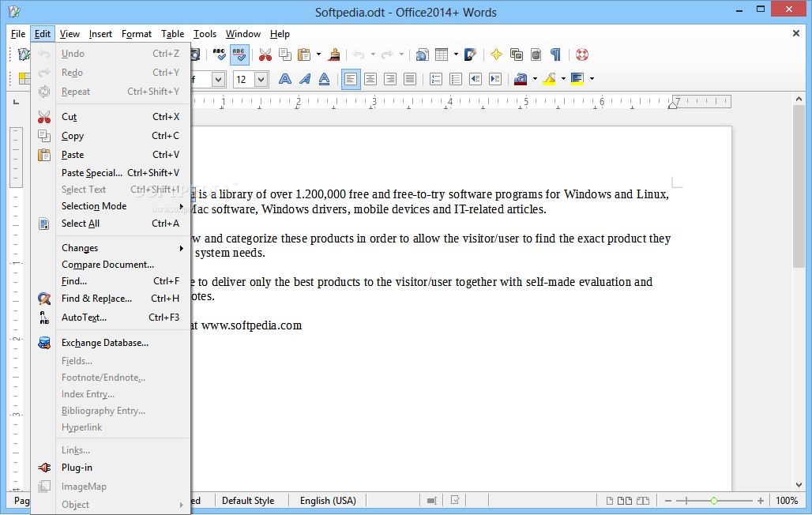The height and width of the screenshot is (515, 812).
Task: Set paragraph alignment to Align Left
Action: click(x=351, y=79)
